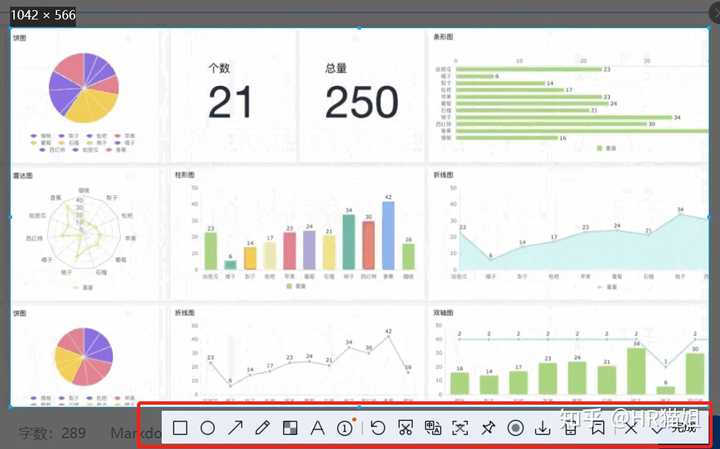
Task: Select the numbered marker tool
Action: (x=345, y=428)
